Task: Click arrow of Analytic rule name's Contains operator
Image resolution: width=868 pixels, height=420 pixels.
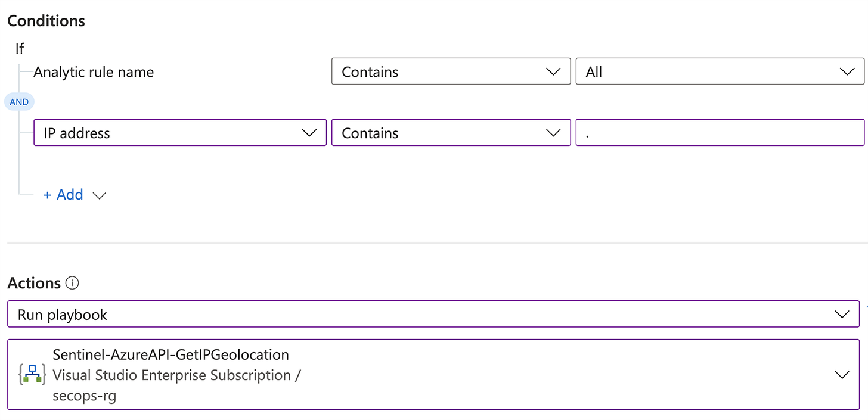Action: tap(553, 72)
